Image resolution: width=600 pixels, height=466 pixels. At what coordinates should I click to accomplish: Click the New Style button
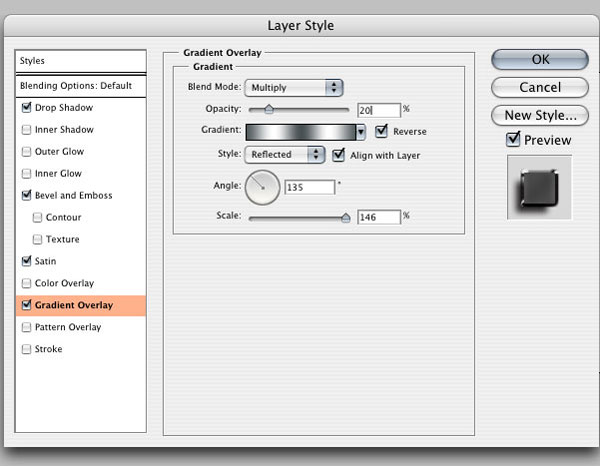point(540,115)
